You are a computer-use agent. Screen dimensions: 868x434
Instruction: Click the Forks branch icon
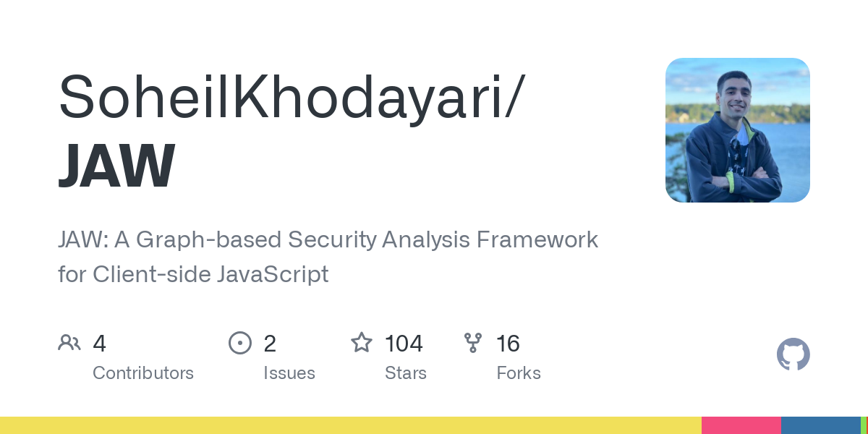pos(473,343)
